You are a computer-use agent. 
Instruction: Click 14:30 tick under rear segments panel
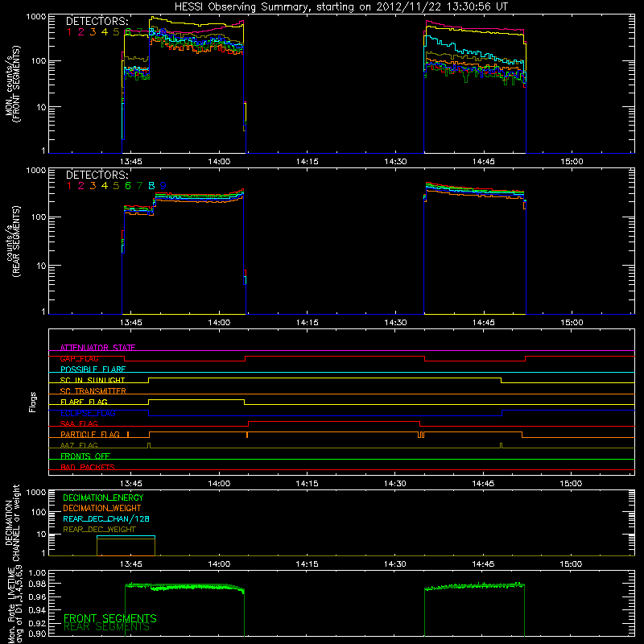395,323
